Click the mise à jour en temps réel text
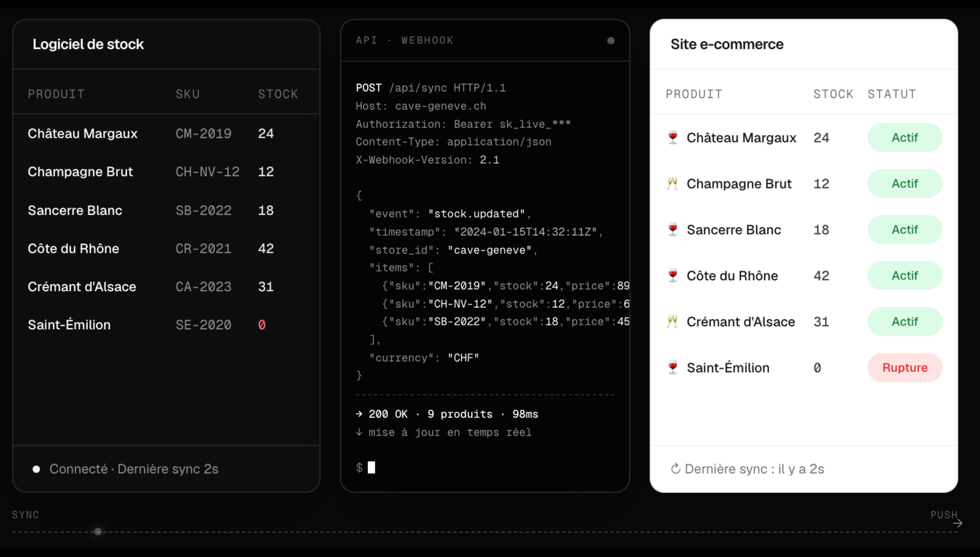 450,432
